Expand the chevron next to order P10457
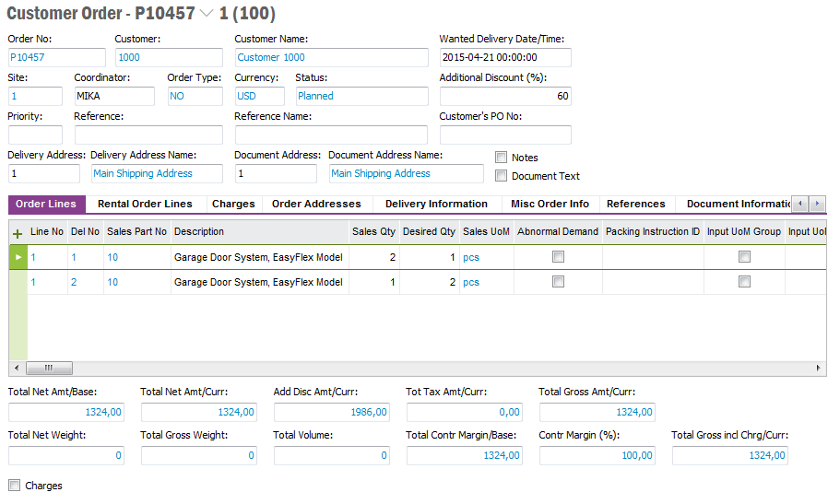 pyautogui.click(x=206, y=14)
